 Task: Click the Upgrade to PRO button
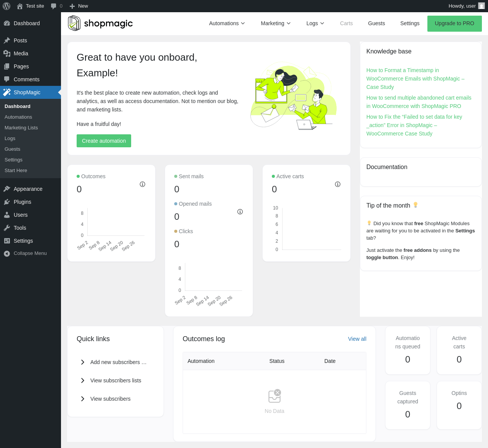tap(454, 24)
